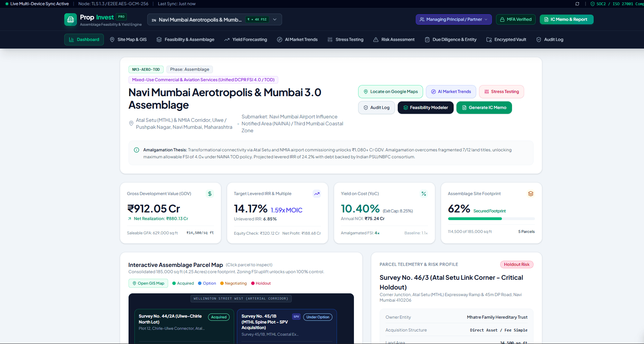Click the info icon next to Amalgamation Thesis
Viewport: 644px width, 344px height.
[137, 150]
